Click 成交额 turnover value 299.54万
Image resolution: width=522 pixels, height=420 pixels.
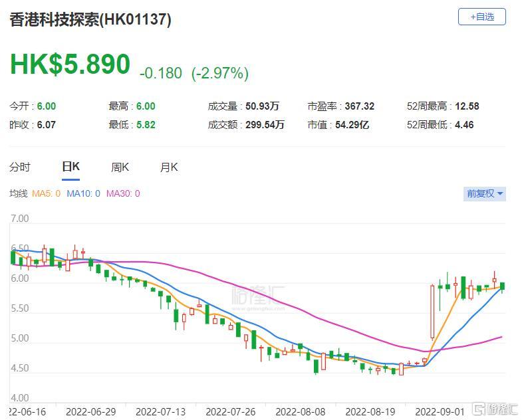pos(265,125)
